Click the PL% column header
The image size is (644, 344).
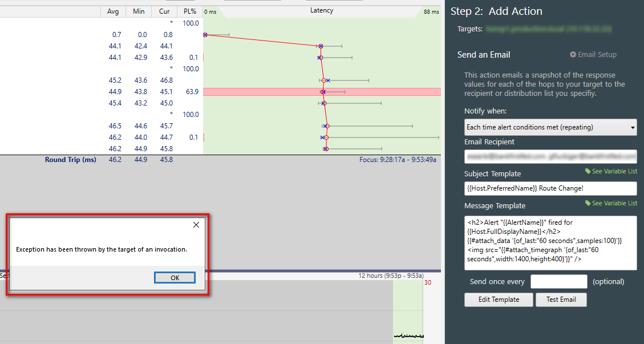tap(190, 11)
